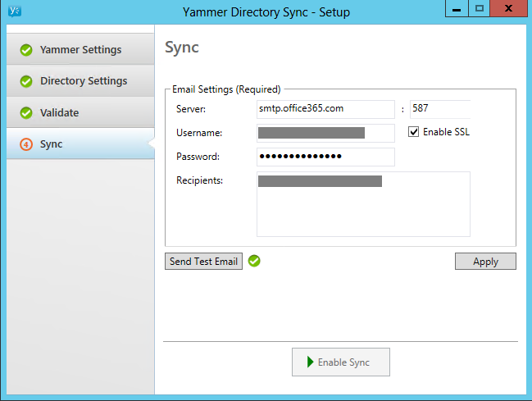
Task: Click the green success icon next to Send Test Email
Action: point(254,261)
